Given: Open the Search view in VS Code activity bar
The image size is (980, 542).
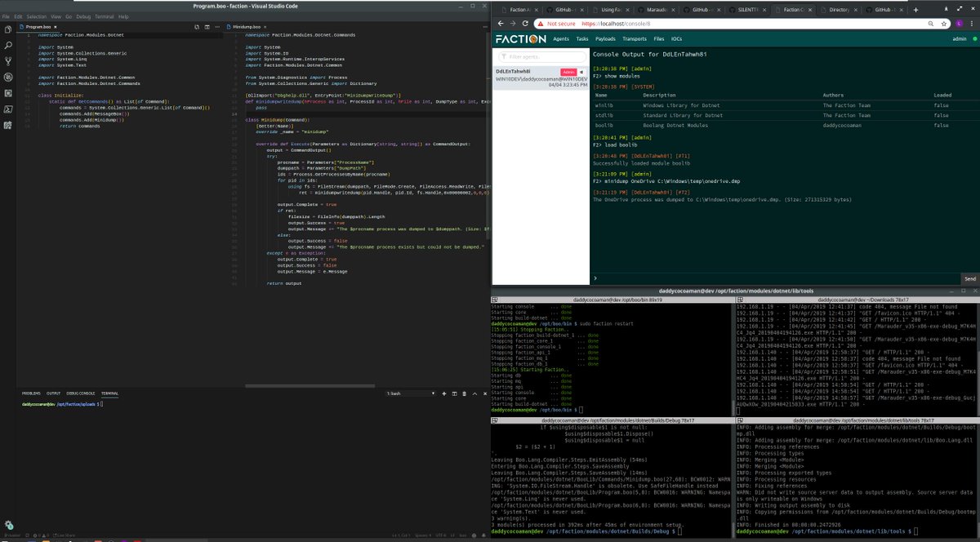Looking at the screenshot, I should (8, 47).
